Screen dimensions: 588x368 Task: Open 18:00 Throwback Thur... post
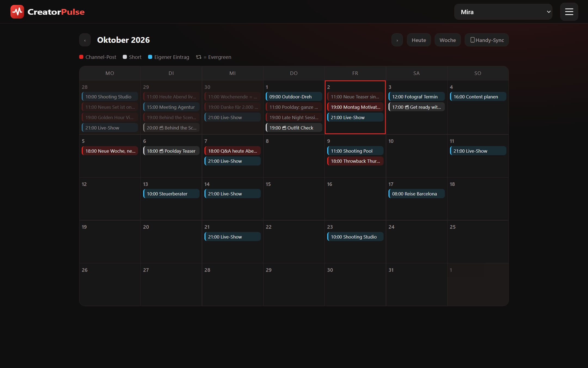coord(355,161)
